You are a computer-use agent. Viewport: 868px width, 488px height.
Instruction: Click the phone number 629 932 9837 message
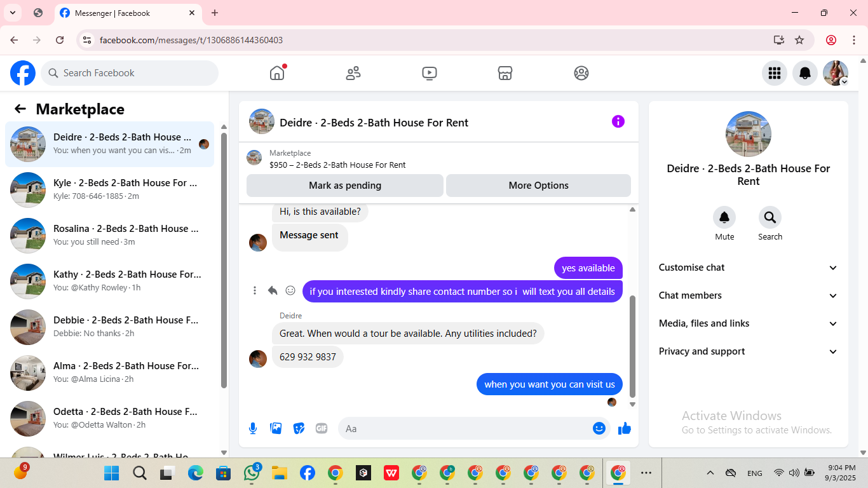(308, 356)
